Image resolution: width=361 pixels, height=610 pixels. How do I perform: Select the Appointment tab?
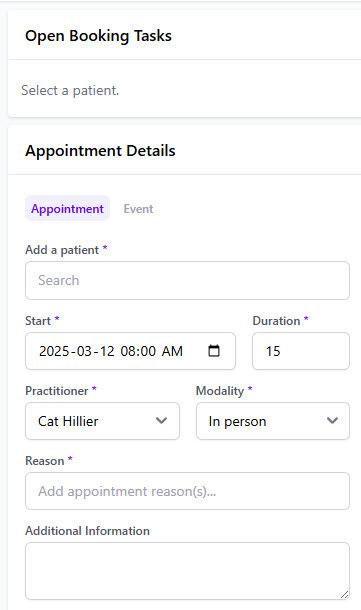(67, 209)
